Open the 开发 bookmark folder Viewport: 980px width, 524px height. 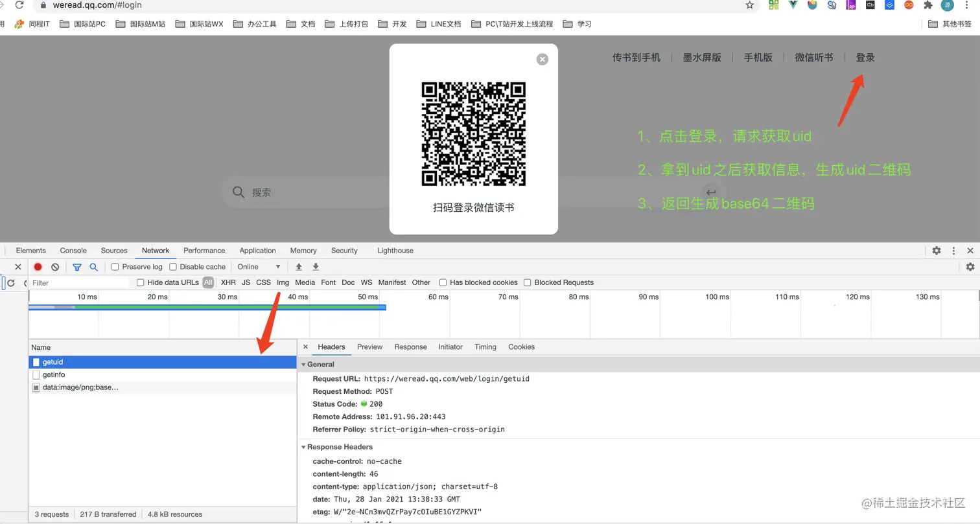pyautogui.click(x=392, y=24)
